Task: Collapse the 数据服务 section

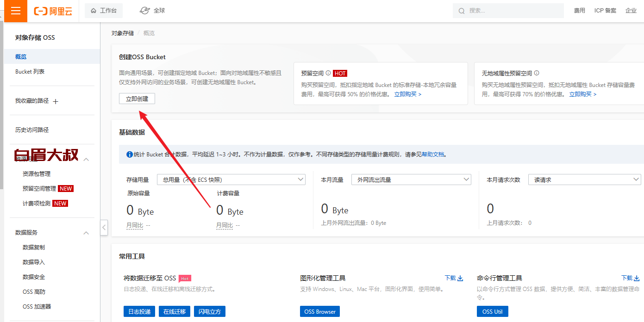Action: 86,233
